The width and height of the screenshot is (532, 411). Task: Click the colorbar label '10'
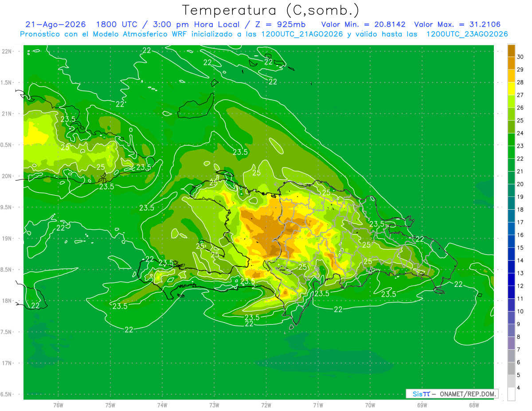(520, 312)
